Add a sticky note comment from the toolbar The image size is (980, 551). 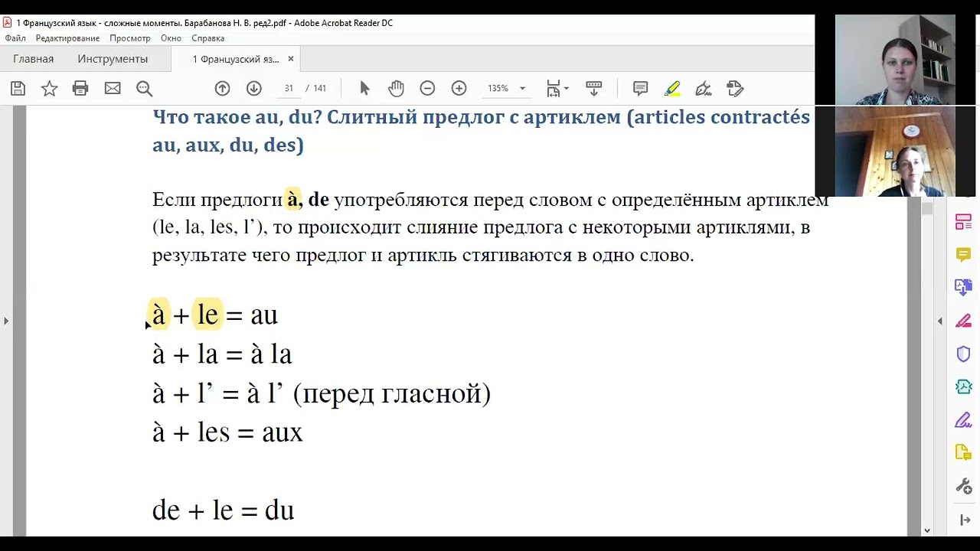click(641, 89)
